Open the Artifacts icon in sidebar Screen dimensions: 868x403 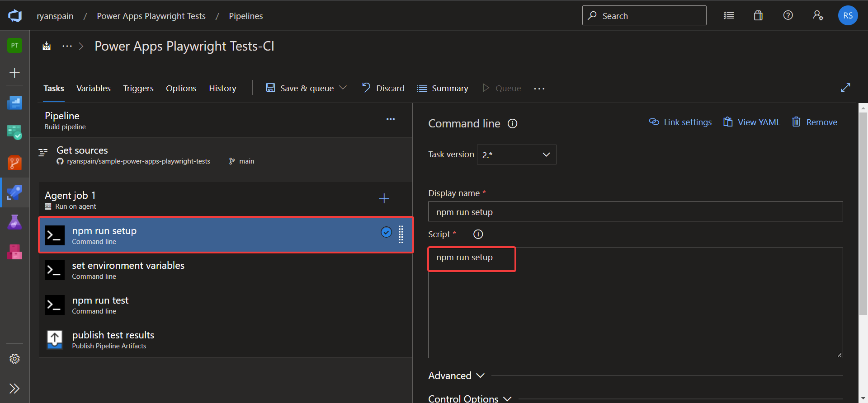[14, 252]
